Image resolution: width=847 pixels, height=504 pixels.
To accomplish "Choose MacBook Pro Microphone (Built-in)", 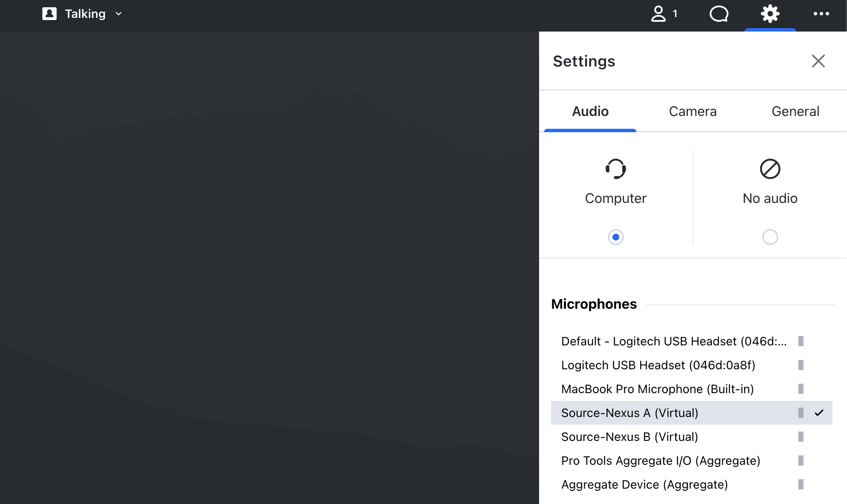I will click(657, 389).
